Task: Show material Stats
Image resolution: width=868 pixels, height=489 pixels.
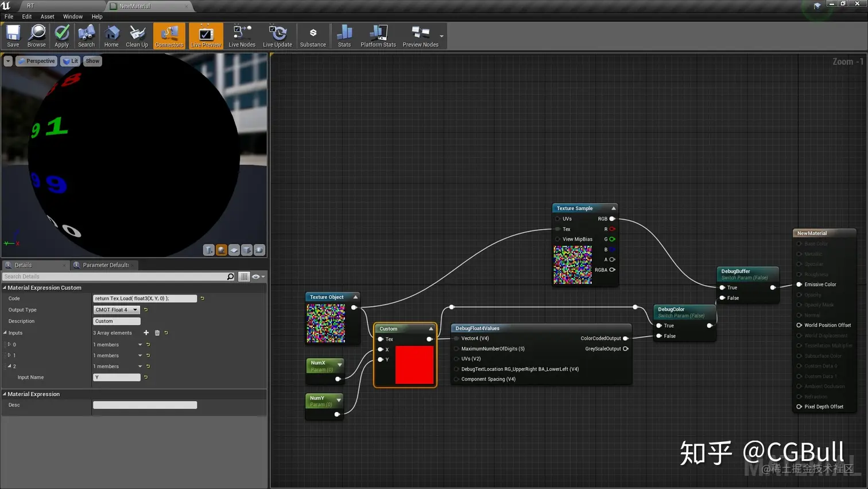Action: tap(344, 36)
